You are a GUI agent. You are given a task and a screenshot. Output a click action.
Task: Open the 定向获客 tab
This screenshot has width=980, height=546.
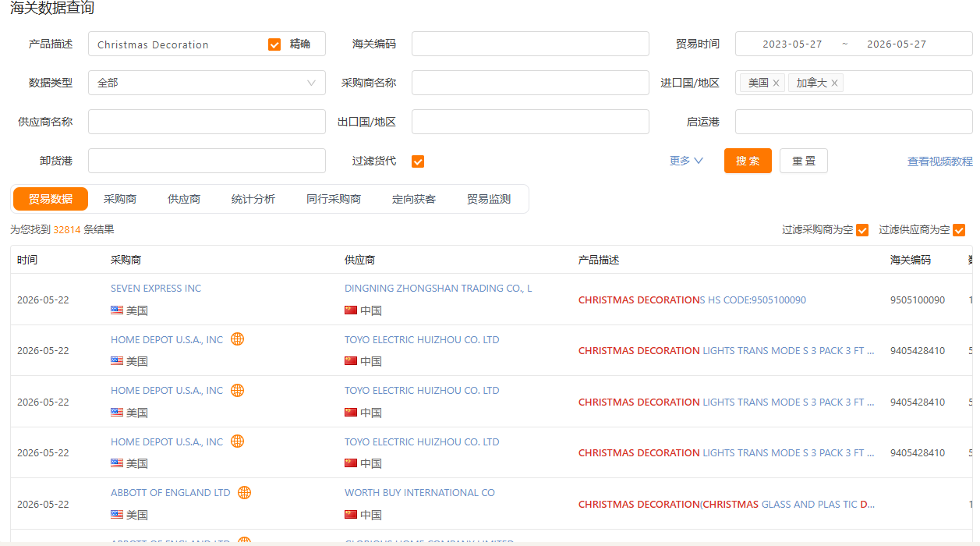pos(414,199)
